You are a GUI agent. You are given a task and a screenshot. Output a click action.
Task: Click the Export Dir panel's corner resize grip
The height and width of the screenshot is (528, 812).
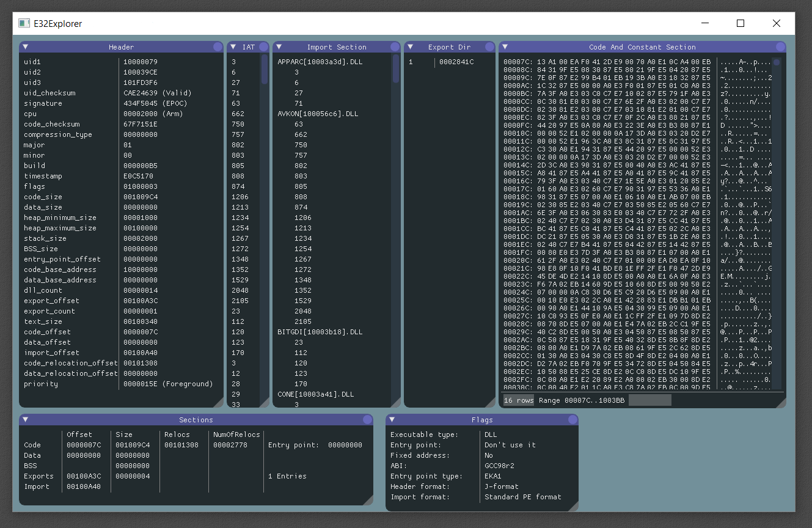coord(491,403)
